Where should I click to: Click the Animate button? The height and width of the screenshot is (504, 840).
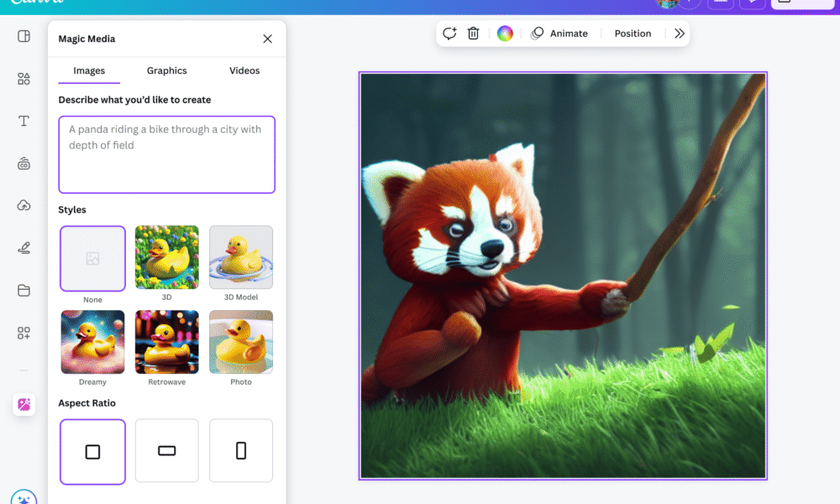tap(559, 34)
